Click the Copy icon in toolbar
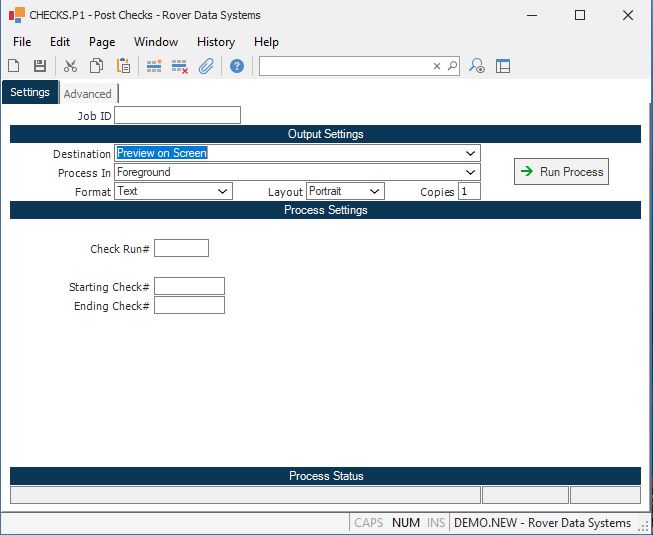This screenshot has height=535, width=653. coord(97,66)
